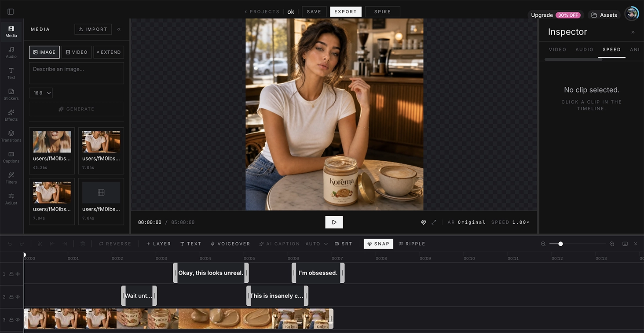The width and height of the screenshot is (644, 333).
Task: Lock layer 1 in the timeline
Action: pos(11,274)
